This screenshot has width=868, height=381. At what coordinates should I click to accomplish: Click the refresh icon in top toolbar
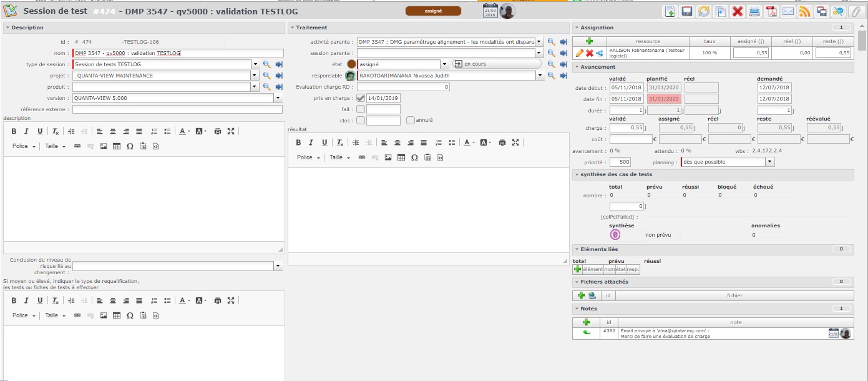click(704, 12)
